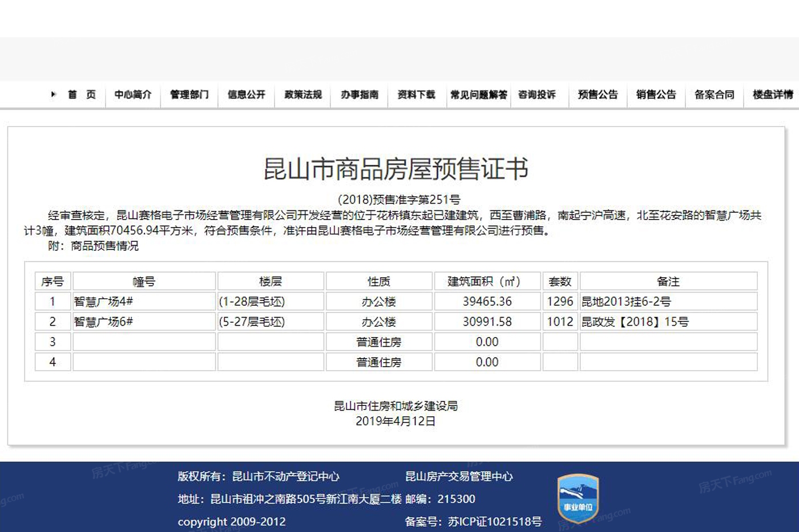Image resolution: width=799 pixels, height=532 pixels.
Task: Click 办公楼 in the 智慧广场6# row
Action: click(379, 322)
